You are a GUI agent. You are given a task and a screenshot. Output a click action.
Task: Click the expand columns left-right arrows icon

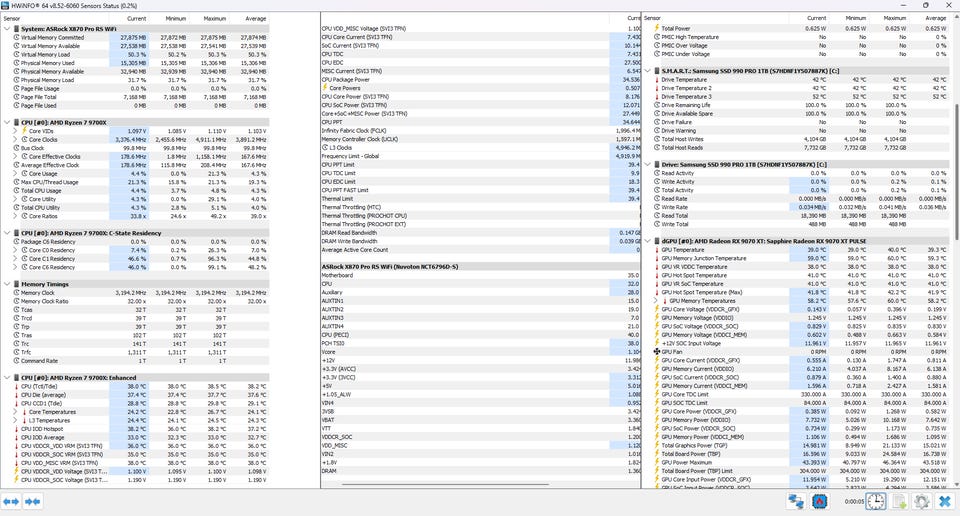[11, 502]
